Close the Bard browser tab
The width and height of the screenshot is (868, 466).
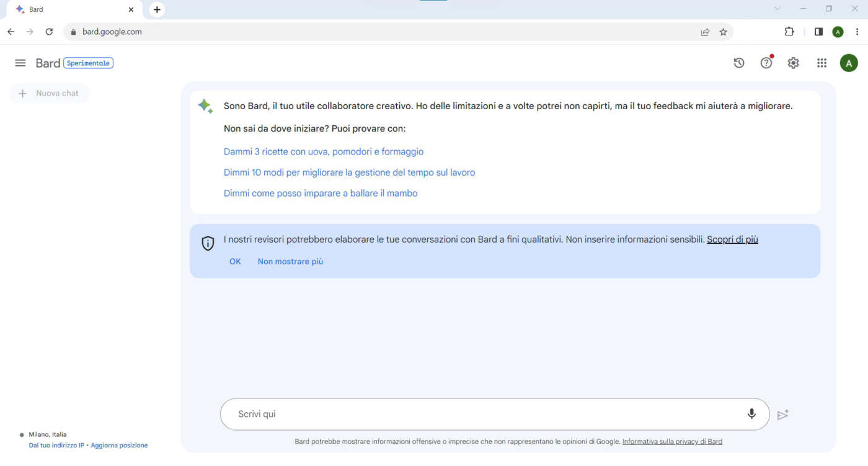tap(131, 9)
